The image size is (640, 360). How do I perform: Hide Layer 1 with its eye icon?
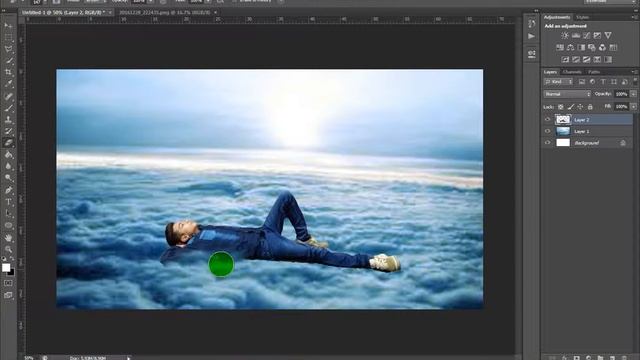(x=548, y=131)
